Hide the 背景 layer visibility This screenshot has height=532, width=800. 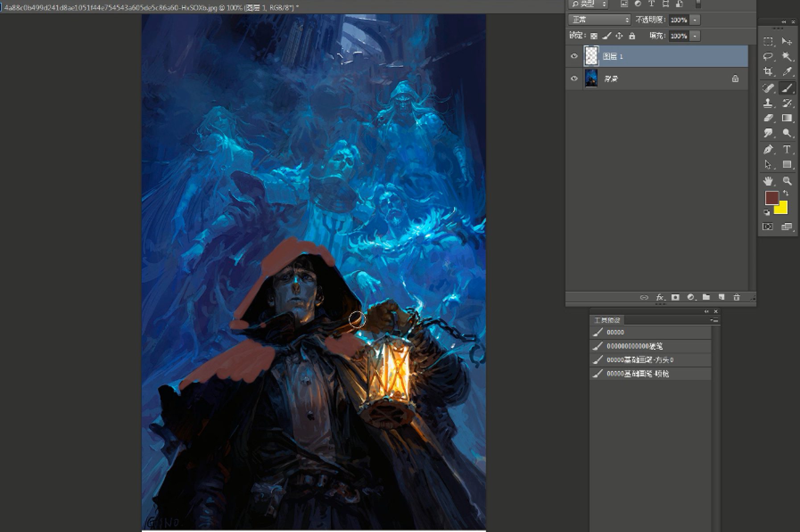[x=574, y=78]
